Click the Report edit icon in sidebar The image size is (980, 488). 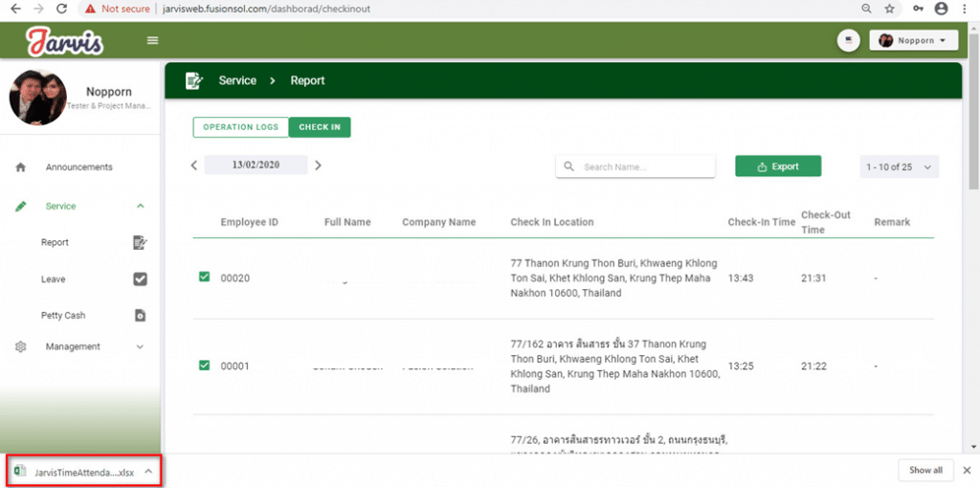140,243
